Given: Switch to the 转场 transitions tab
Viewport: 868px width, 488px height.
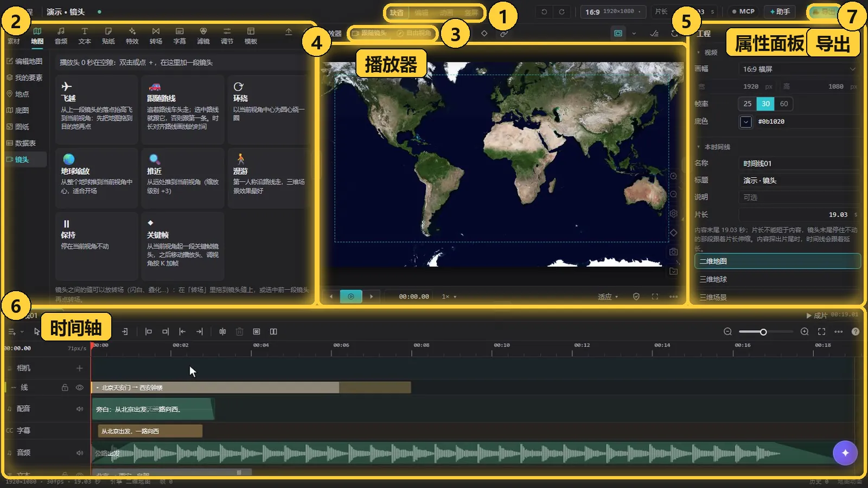Looking at the screenshot, I should tap(156, 36).
